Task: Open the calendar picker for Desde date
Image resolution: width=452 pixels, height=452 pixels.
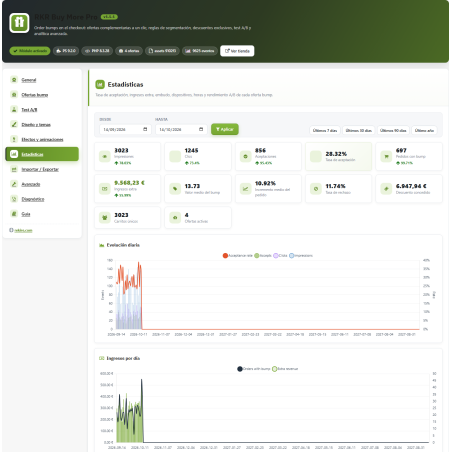Action: pyautogui.click(x=145, y=129)
